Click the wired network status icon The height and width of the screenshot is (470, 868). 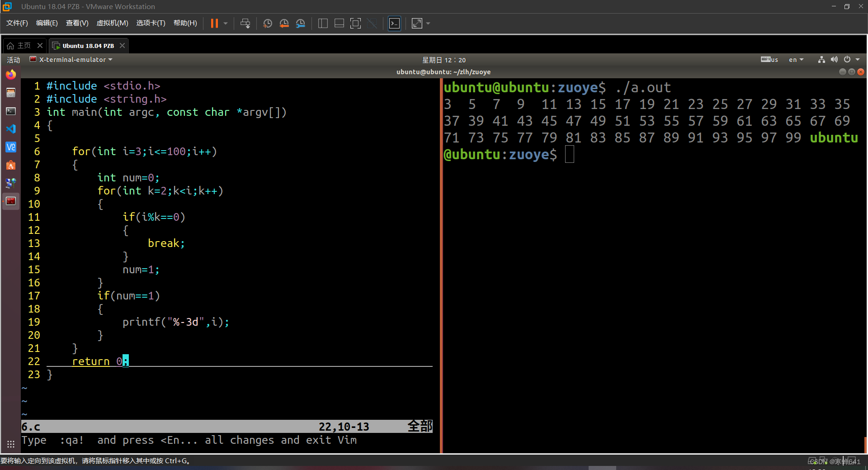coord(821,60)
